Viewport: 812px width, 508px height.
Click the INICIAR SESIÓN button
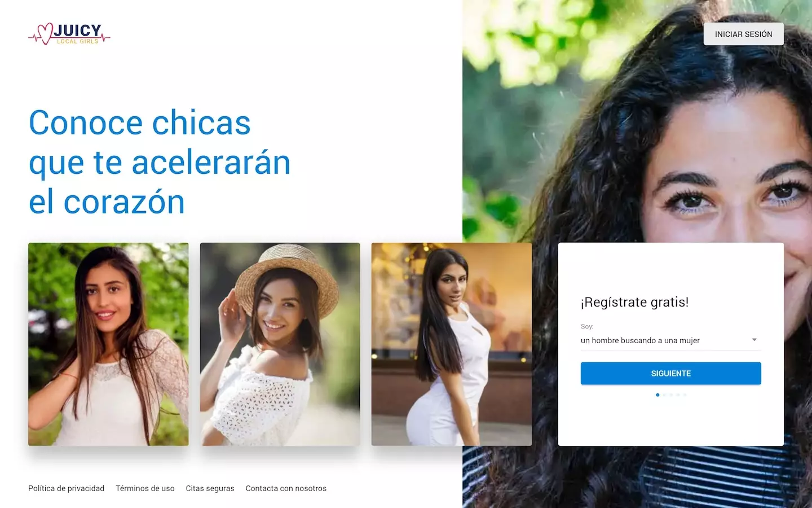(743, 34)
